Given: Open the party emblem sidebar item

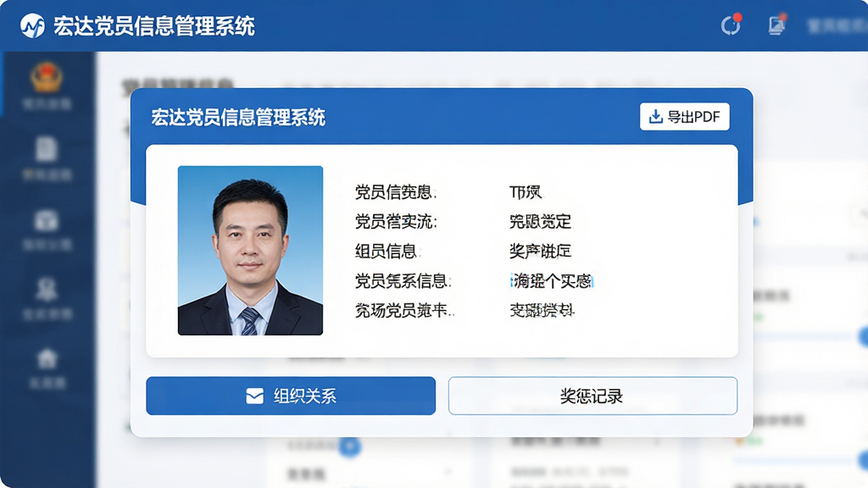Looking at the screenshot, I should 47,77.
